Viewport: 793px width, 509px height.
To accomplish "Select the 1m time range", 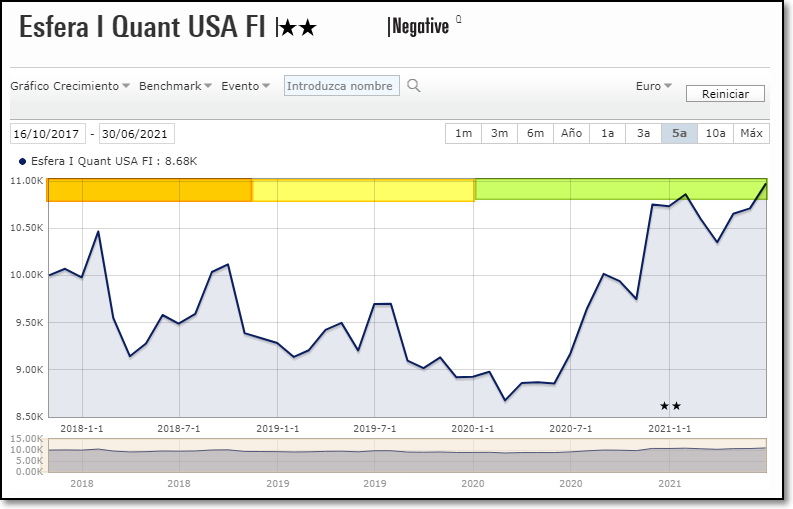I will [x=463, y=134].
